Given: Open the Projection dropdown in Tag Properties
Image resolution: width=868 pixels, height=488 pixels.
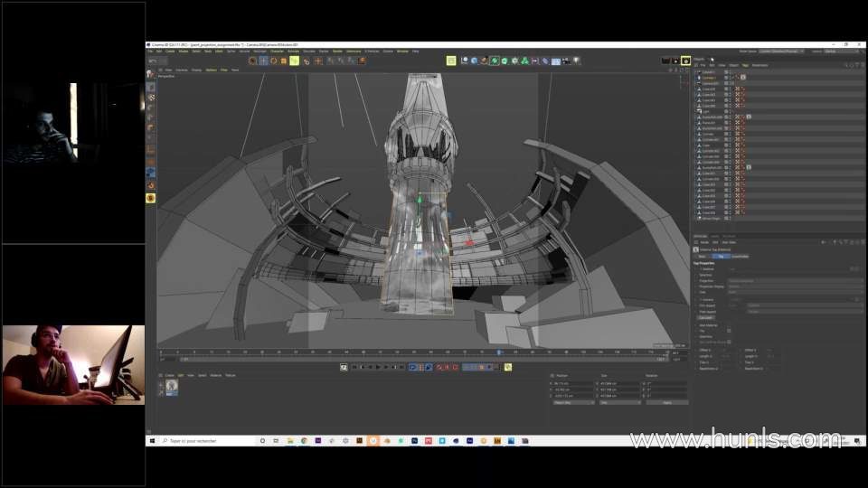Looking at the screenshot, I should 795,281.
